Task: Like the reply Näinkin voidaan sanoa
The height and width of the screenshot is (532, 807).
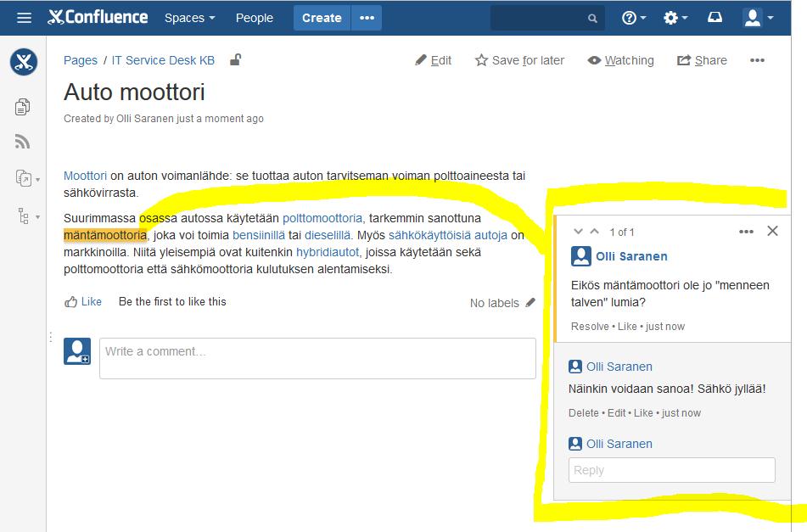Action: [x=643, y=412]
